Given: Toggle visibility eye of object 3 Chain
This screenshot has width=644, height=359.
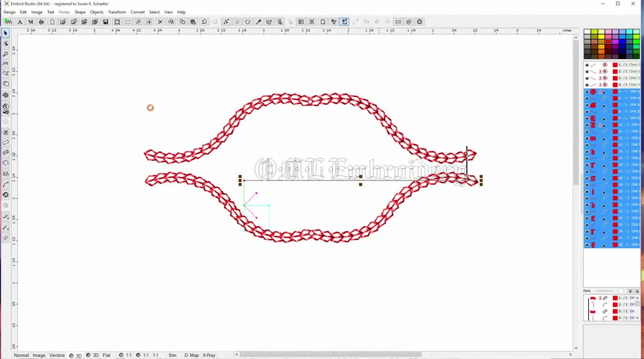Looking at the screenshot, I should (587, 78).
